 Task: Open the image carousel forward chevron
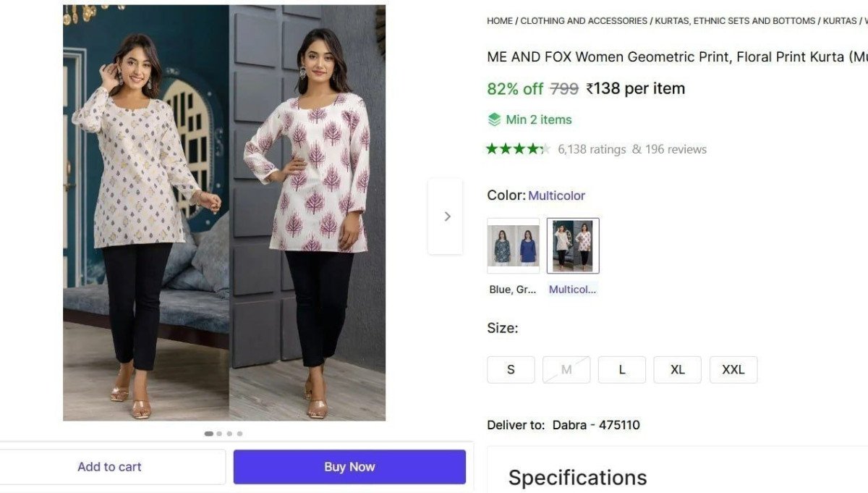445,216
